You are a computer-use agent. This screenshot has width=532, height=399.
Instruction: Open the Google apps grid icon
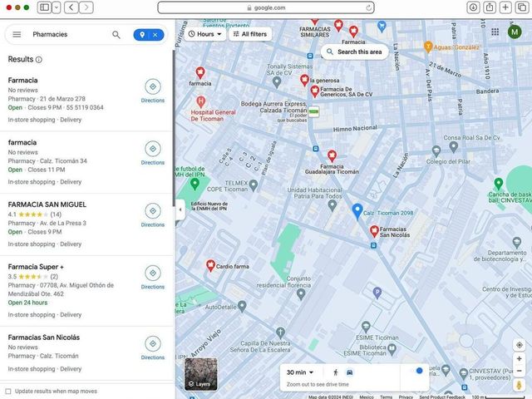click(495, 32)
